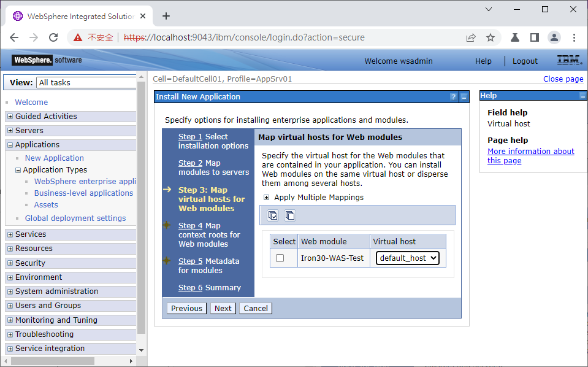
Task: Go to Step 4 Map context roots
Action: coord(190,225)
